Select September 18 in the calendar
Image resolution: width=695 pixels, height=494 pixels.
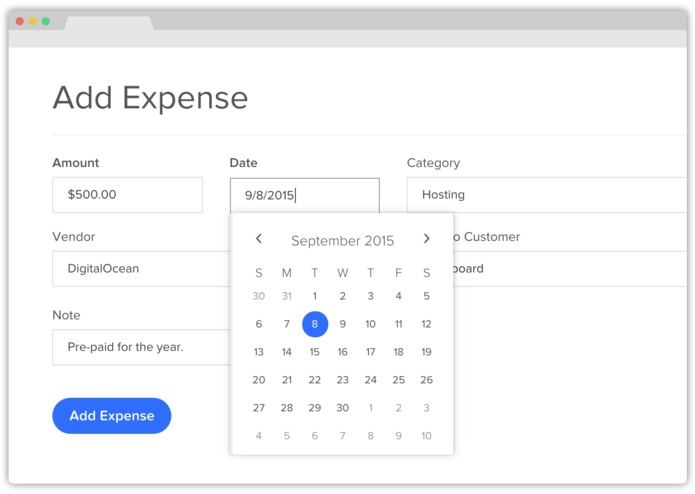point(398,352)
